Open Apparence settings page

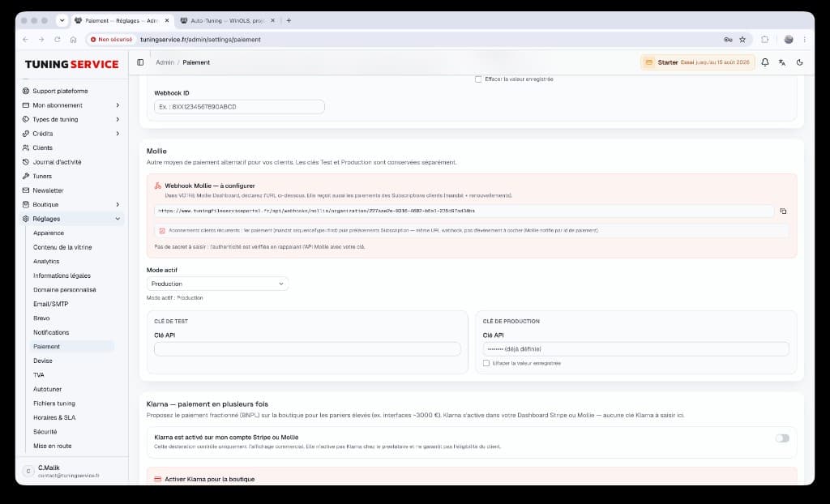(49, 233)
